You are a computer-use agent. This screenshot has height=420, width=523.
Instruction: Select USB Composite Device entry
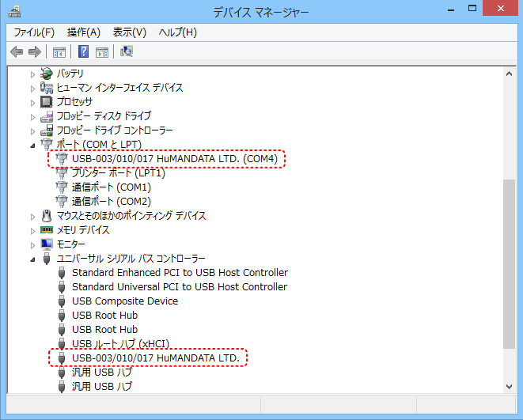125,301
